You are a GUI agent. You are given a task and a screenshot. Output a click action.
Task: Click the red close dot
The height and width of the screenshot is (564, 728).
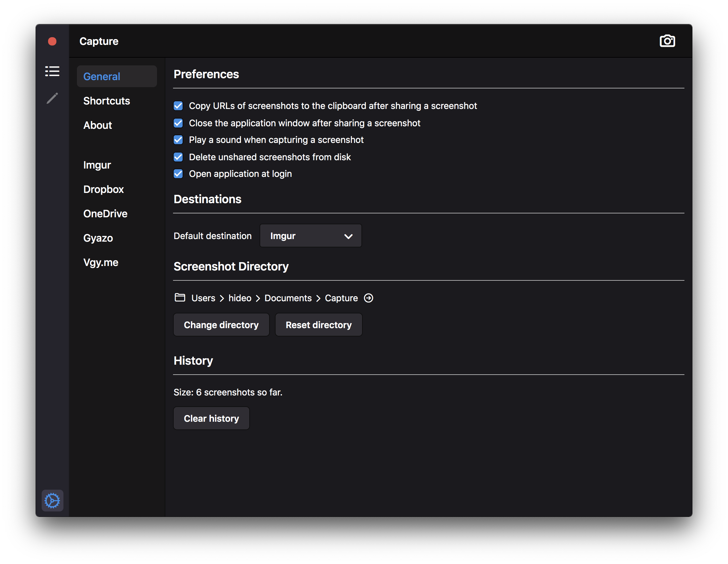click(52, 41)
